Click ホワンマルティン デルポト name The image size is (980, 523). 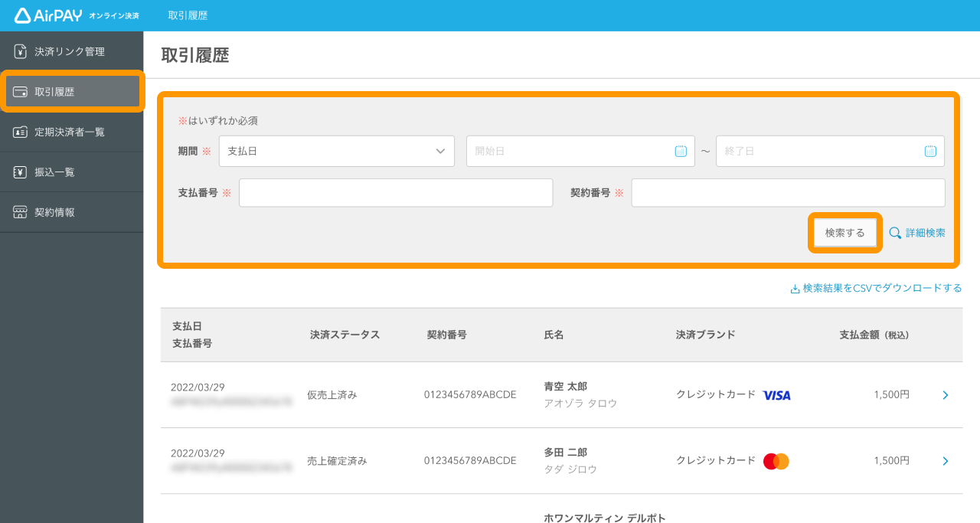[605, 518]
